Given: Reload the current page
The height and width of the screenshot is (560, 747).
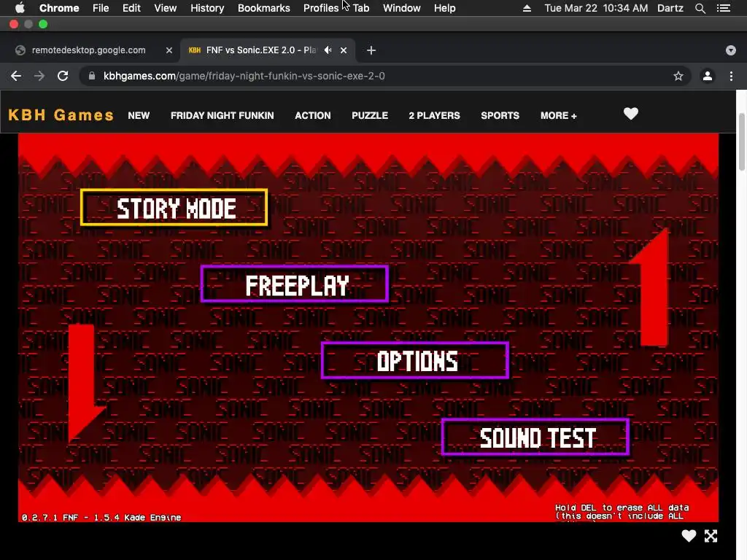Looking at the screenshot, I should (x=63, y=76).
